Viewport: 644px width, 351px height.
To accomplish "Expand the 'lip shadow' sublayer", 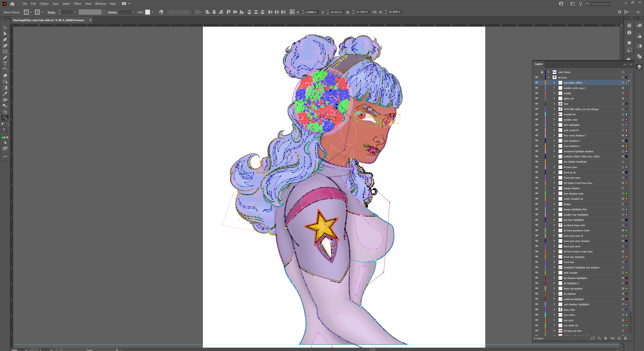I will pos(554,294).
